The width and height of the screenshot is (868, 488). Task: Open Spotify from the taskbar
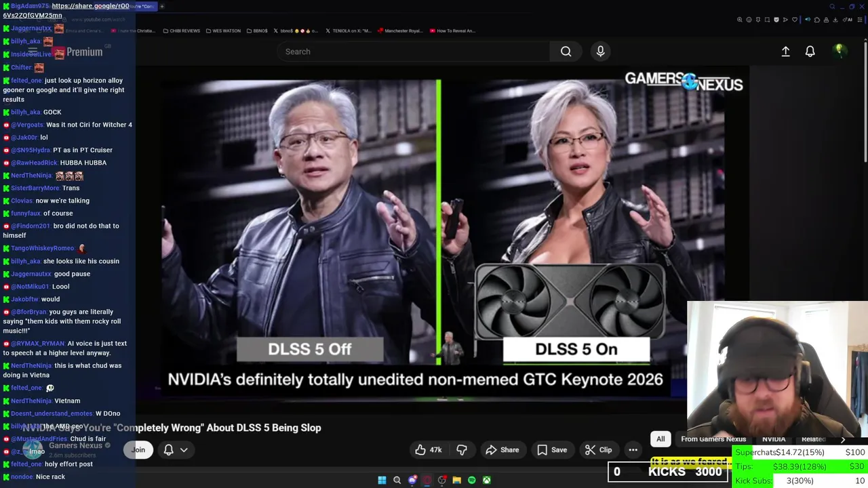point(472,481)
